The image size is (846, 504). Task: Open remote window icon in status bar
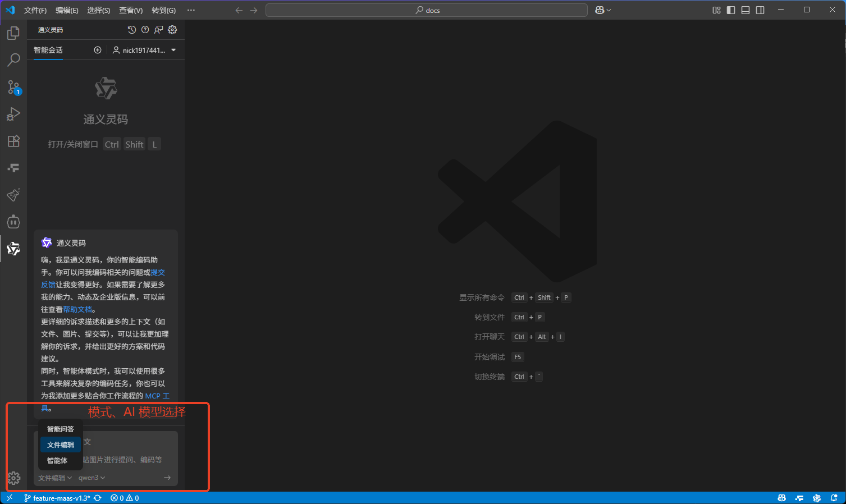(x=10, y=498)
